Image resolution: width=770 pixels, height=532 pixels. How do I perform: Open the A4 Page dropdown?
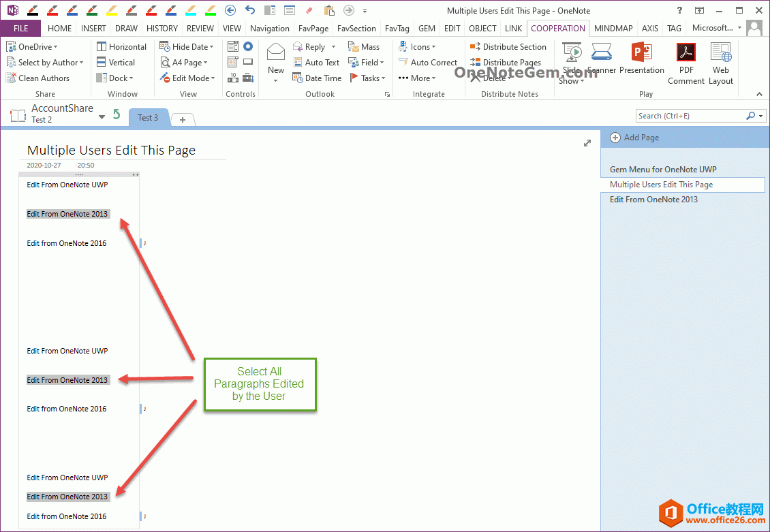click(184, 63)
